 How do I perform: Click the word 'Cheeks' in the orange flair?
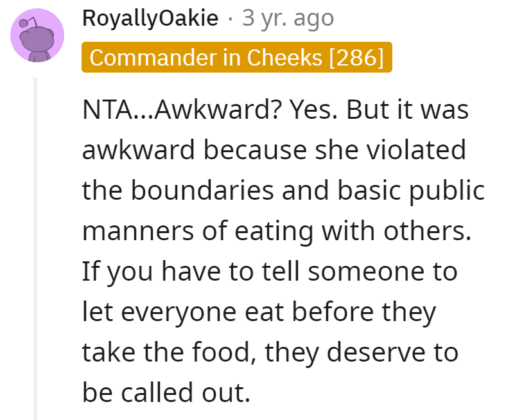click(284, 57)
